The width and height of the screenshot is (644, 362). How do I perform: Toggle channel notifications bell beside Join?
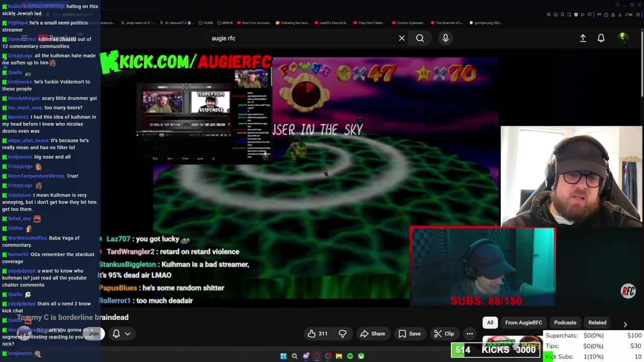click(116, 333)
